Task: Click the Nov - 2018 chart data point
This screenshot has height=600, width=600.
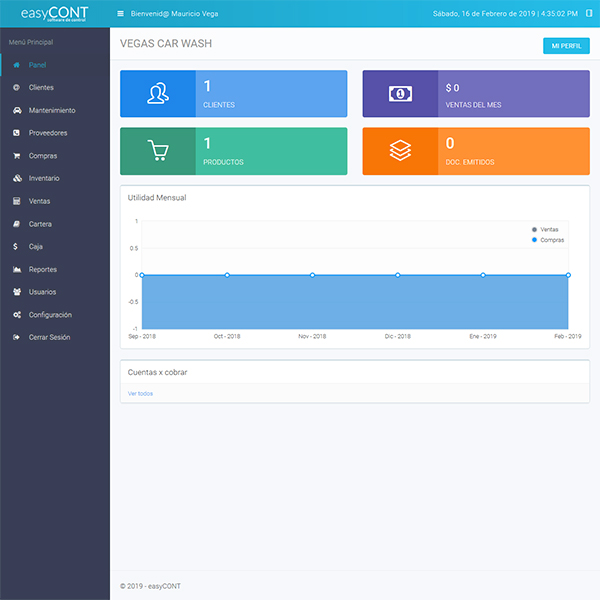Action: tap(313, 275)
